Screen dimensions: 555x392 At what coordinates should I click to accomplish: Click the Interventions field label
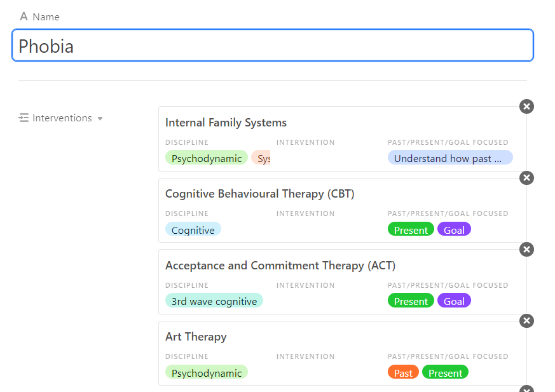[62, 118]
